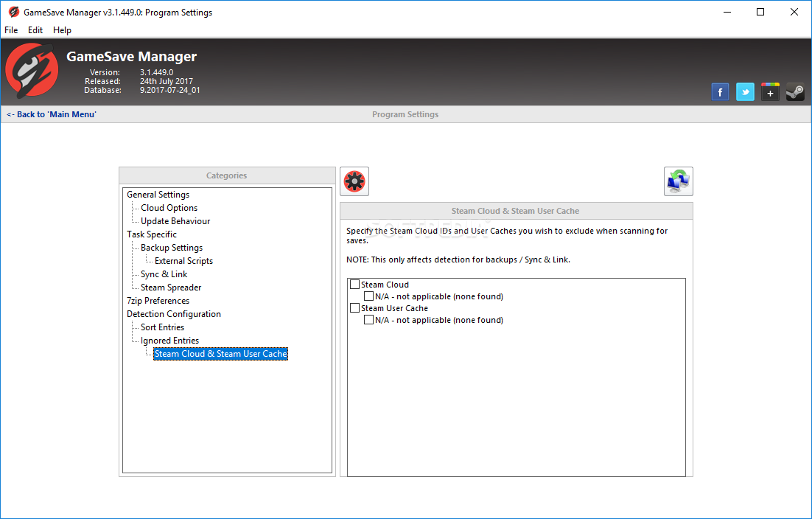Click the Steam Cloud & Steam User Cache header
812x519 pixels.
[x=516, y=211]
